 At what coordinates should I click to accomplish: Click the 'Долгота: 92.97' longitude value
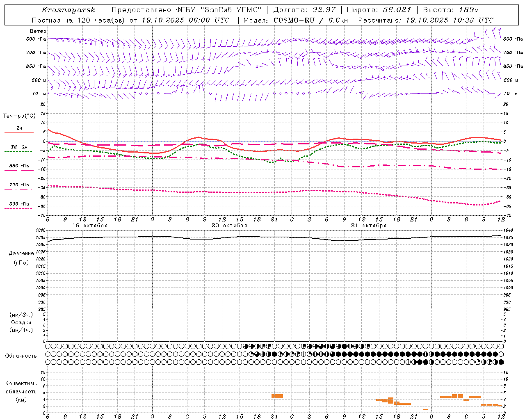pyautogui.click(x=304, y=10)
